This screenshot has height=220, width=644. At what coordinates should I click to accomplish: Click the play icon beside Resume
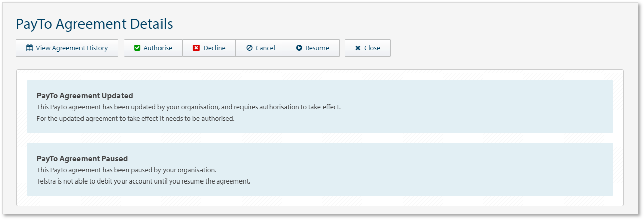pos(299,48)
